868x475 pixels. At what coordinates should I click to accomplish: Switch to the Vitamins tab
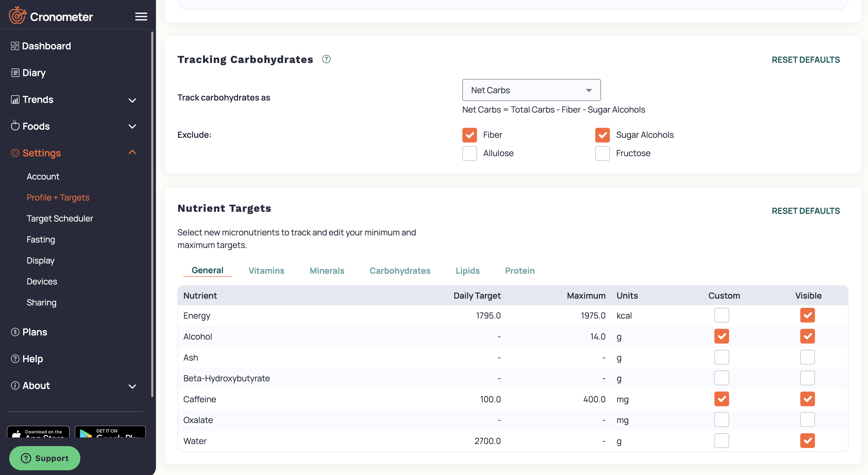click(x=266, y=271)
